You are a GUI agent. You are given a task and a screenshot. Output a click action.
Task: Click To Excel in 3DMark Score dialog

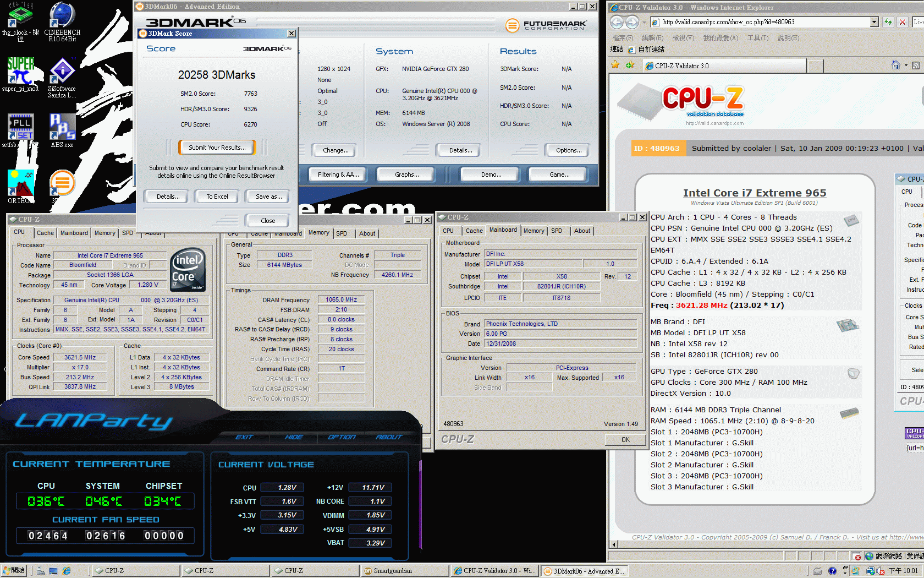(217, 197)
